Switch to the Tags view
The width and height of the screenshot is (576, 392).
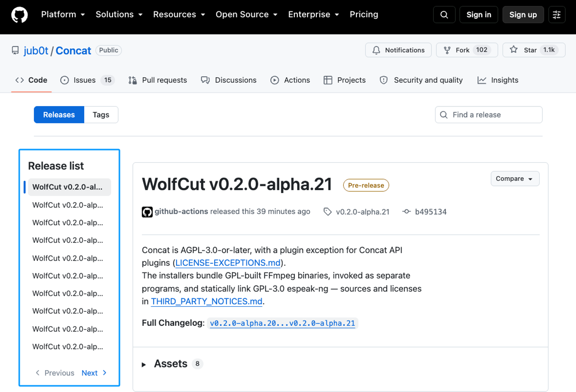pos(101,115)
